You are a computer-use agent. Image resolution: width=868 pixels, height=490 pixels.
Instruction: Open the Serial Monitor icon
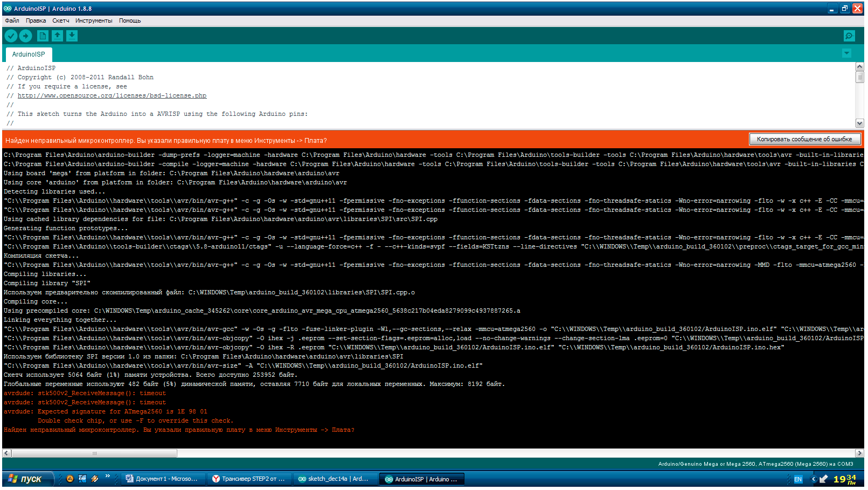coord(849,36)
